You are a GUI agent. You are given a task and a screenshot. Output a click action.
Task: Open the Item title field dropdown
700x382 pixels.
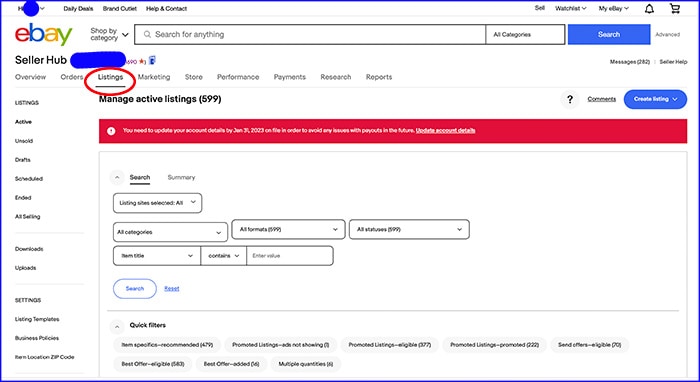click(157, 256)
